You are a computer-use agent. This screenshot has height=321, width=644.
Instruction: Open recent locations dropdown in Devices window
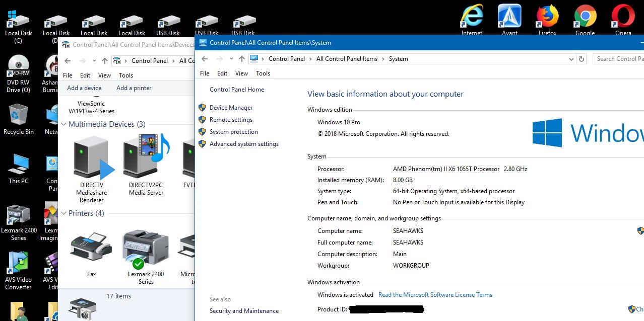(94, 61)
